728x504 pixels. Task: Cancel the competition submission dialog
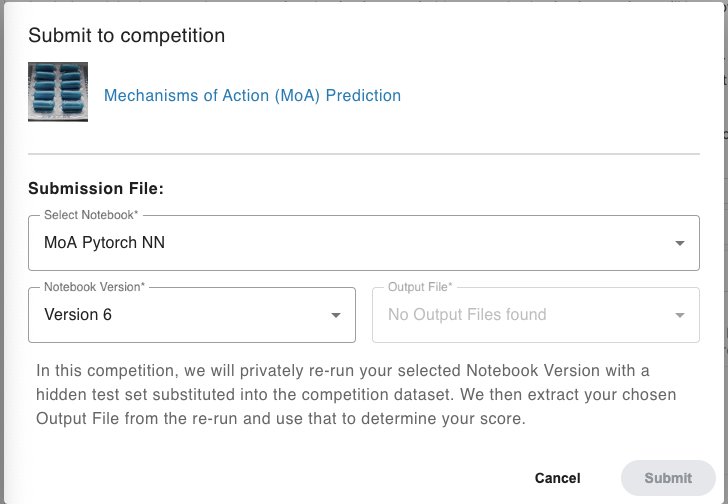(557, 478)
